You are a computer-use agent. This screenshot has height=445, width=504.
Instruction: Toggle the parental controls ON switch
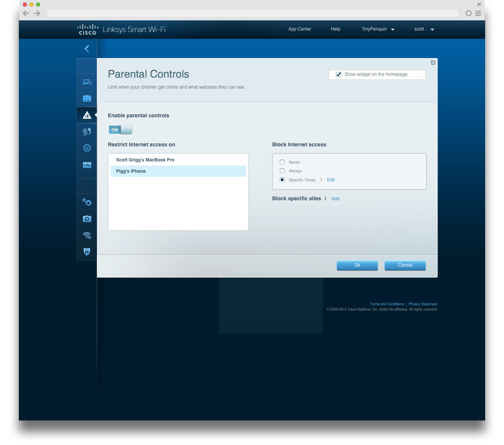[120, 130]
